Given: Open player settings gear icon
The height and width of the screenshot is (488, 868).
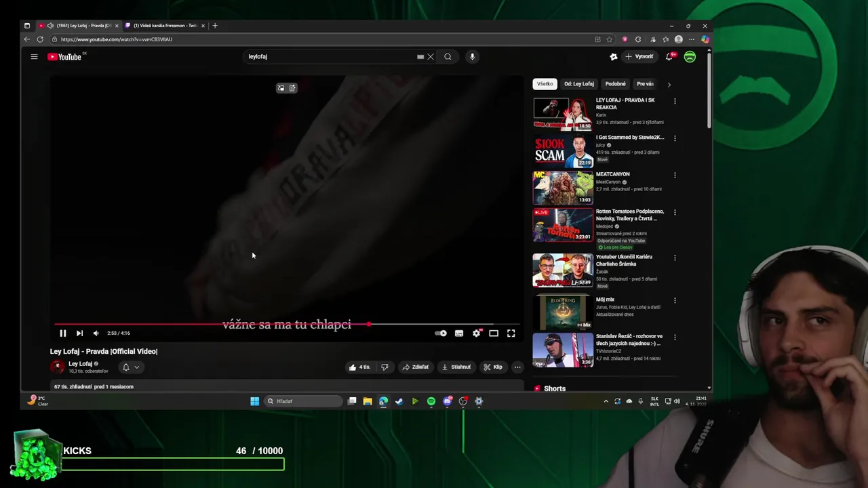Looking at the screenshot, I should (x=476, y=333).
